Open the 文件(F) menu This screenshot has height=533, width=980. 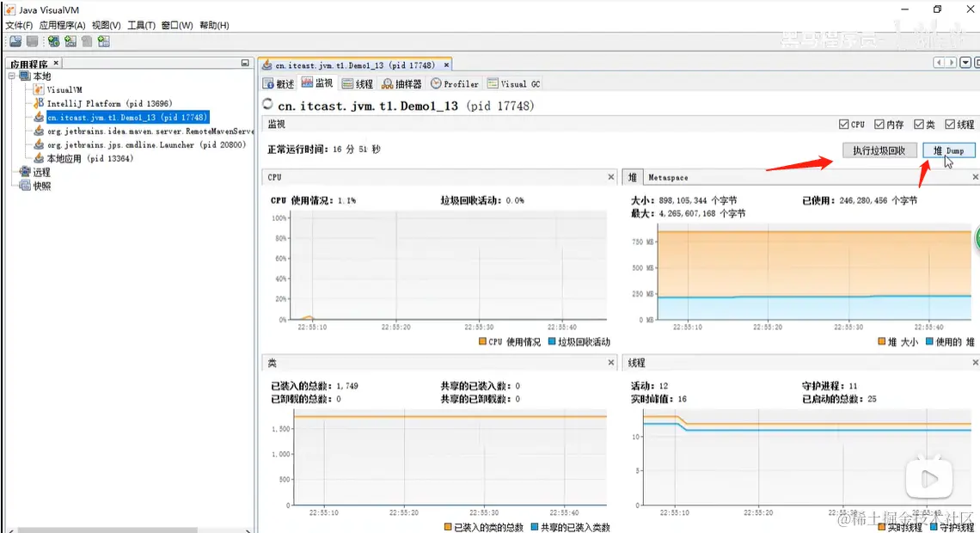coord(19,25)
